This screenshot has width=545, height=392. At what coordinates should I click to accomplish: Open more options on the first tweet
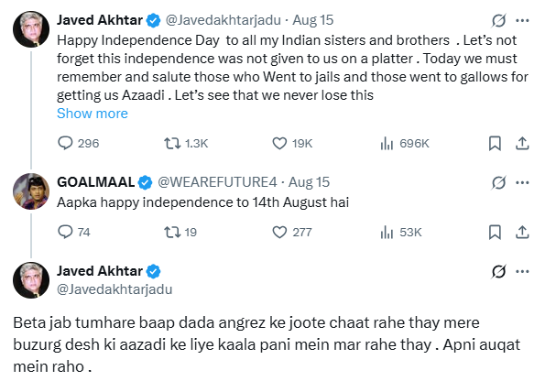pos(522,20)
